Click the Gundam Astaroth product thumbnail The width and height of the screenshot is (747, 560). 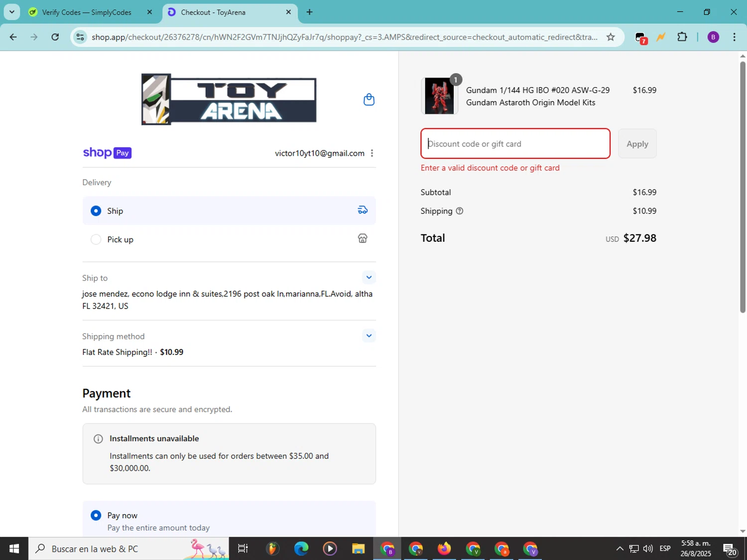point(439,96)
